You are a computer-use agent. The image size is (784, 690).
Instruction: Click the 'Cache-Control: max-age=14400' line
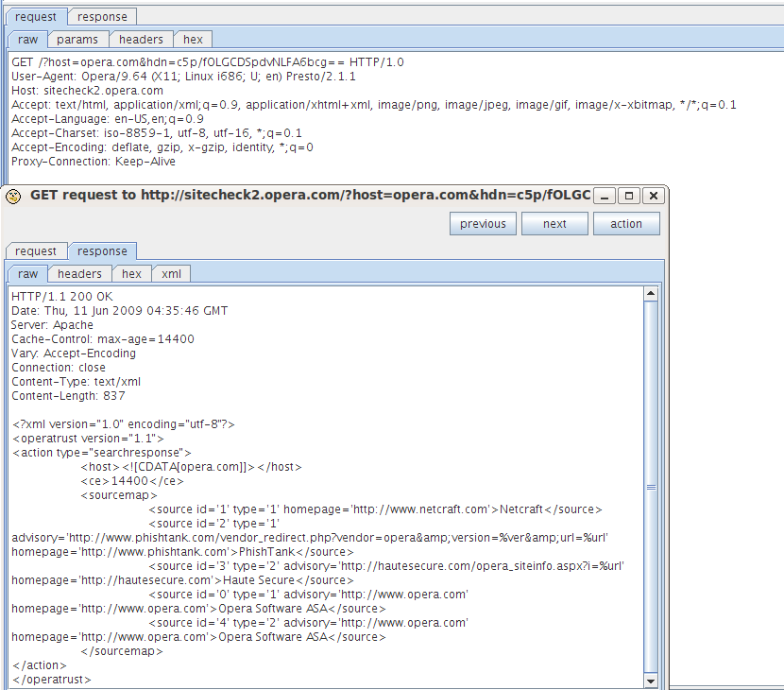pos(103,338)
